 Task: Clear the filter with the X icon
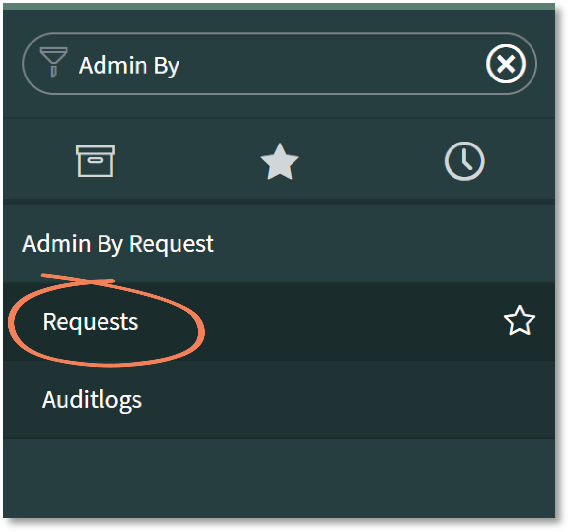pos(506,64)
